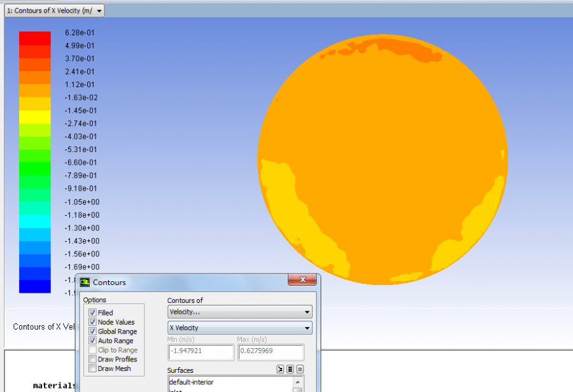Click the Contours of X Vel caption text
The width and height of the screenshot is (573, 392).
click(44, 326)
